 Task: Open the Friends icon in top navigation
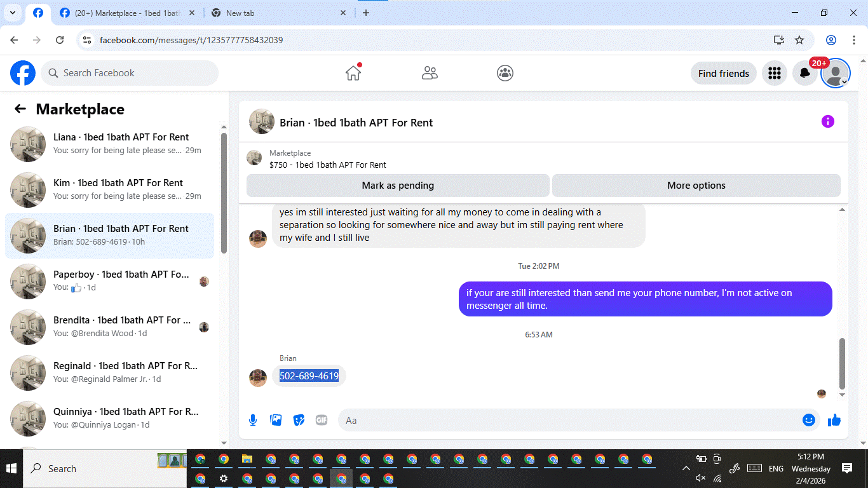430,73
